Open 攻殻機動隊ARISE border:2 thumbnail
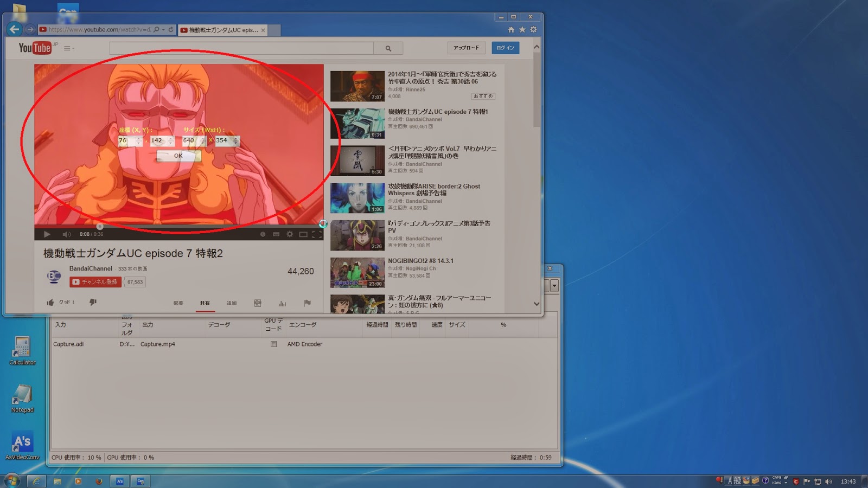The width and height of the screenshot is (868, 488). click(x=358, y=198)
